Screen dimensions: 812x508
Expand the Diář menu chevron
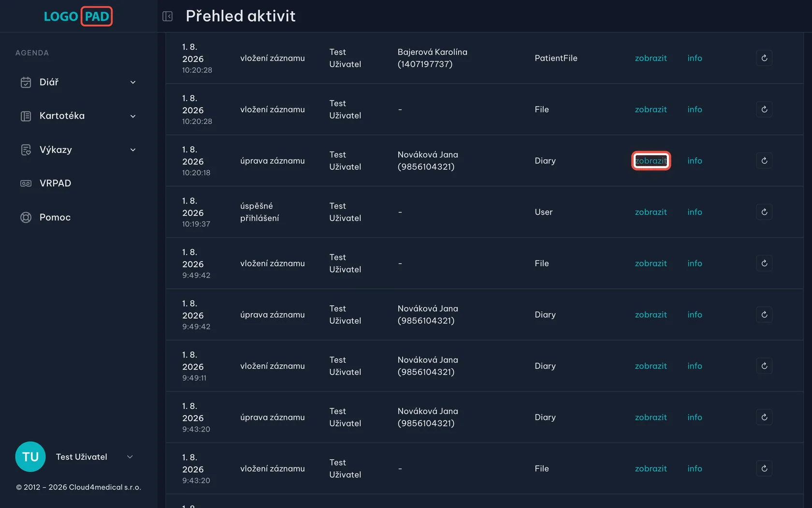point(133,82)
